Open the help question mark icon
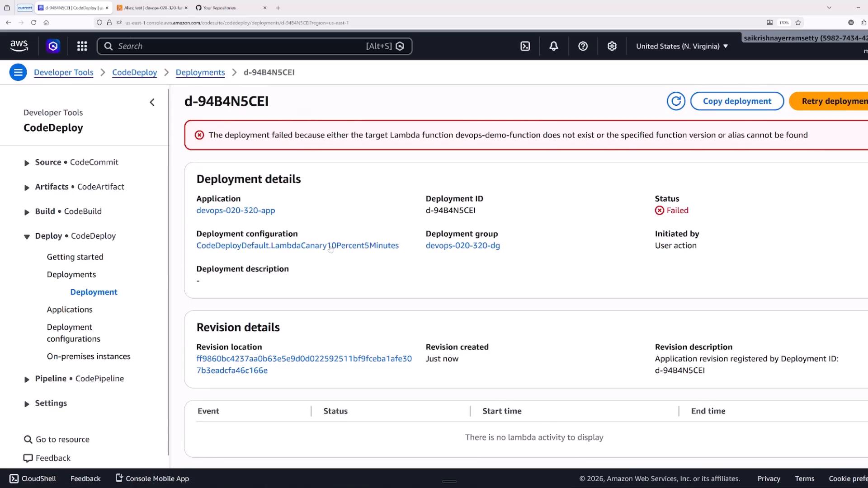The width and height of the screenshot is (868, 488). coord(583,46)
